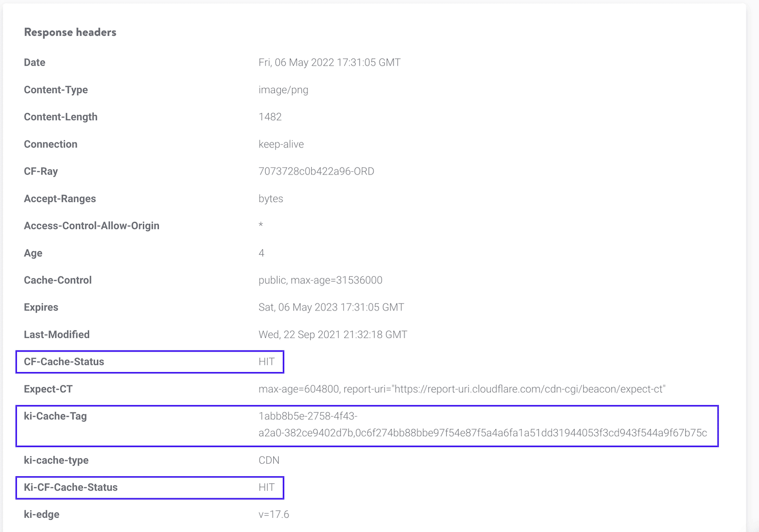Select the Content-Length value 1482

click(x=269, y=116)
